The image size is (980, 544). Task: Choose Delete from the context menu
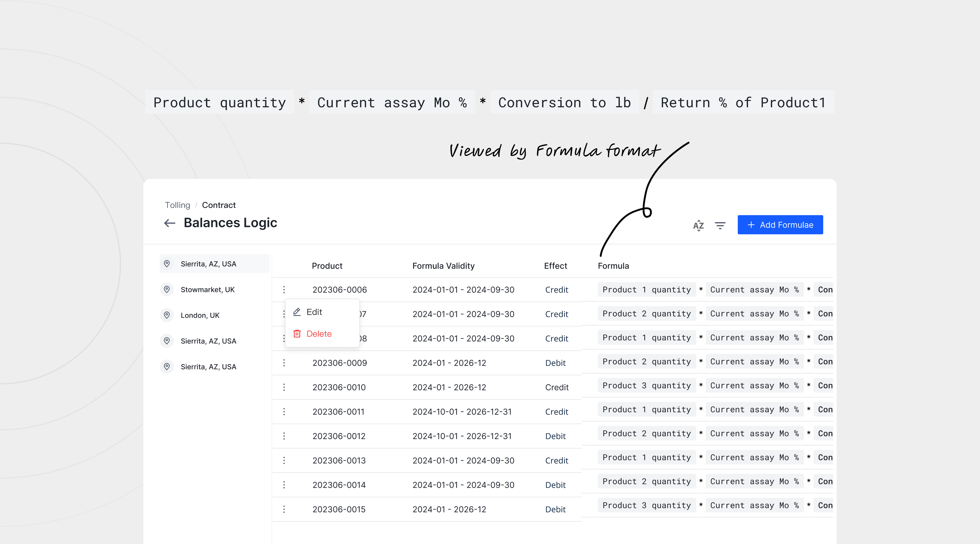[x=319, y=334]
